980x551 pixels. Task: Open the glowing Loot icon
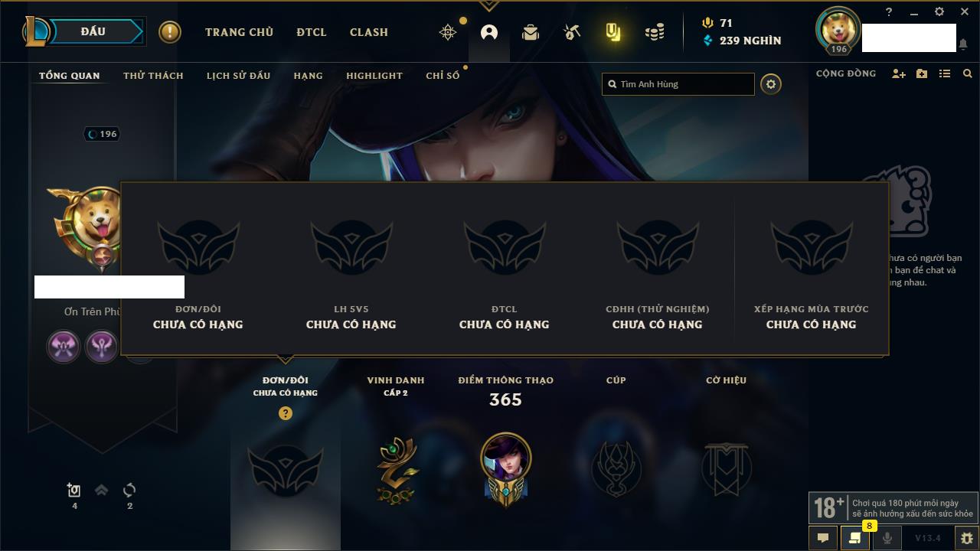point(613,32)
